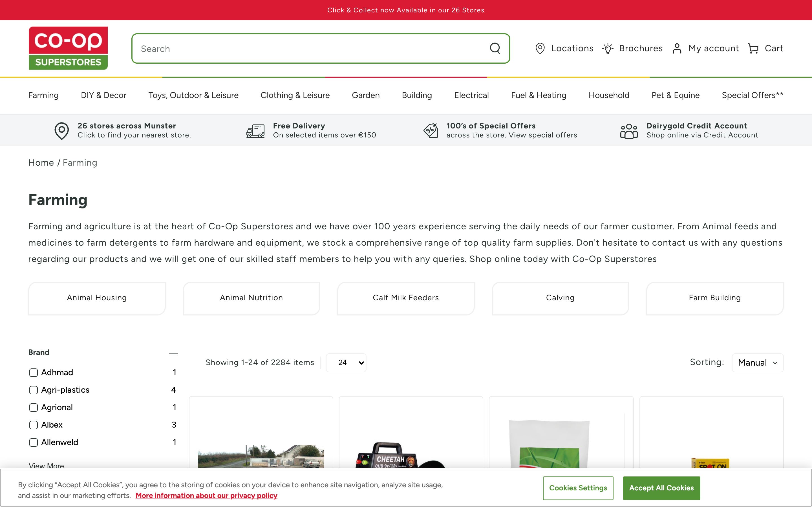The height and width of the screenshot is (507, 812).
Task: Click Accept All Cookies
Action: [x=661, y=488]
